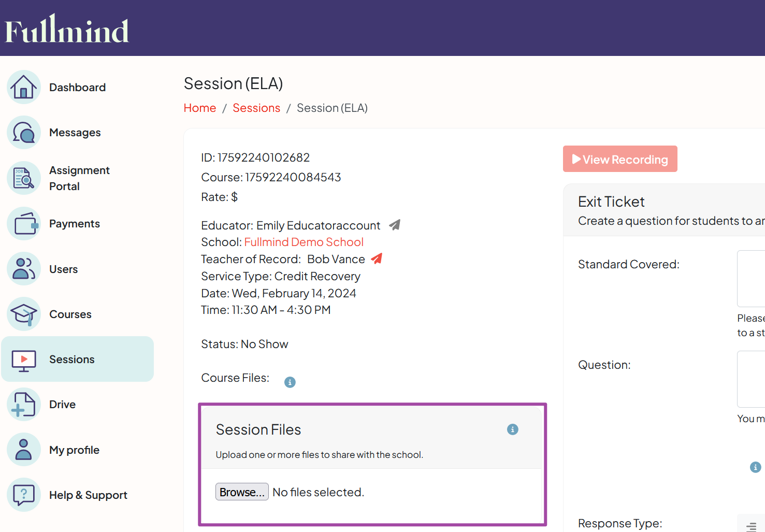Open the Payments wallet icon

click(23, 223)
